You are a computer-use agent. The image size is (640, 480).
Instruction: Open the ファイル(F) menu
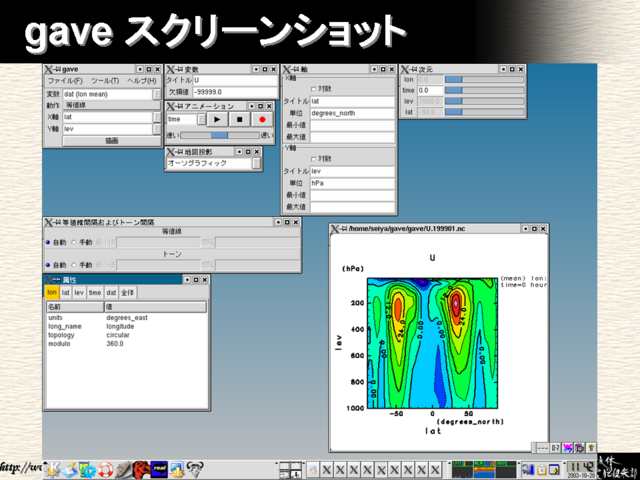[65, 81]
